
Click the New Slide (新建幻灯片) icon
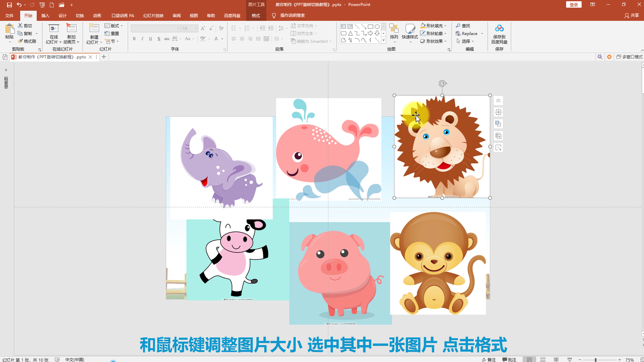pos(94,29)
